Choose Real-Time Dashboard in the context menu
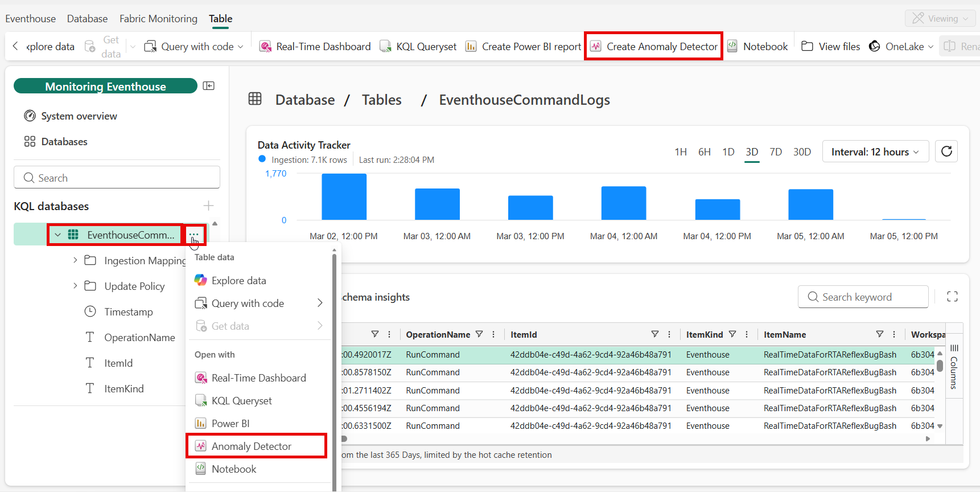980x492 pixels. (259, 378)
